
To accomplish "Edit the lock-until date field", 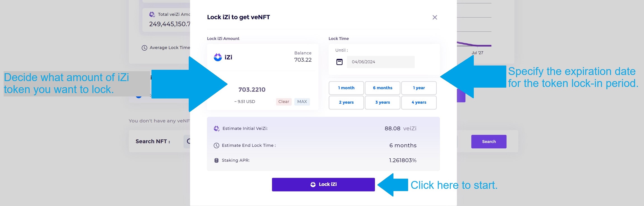I will click(x=380, y=62).
